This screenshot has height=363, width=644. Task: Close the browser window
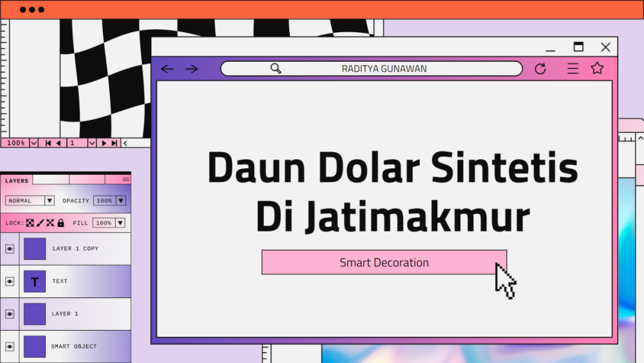(605, 47)
